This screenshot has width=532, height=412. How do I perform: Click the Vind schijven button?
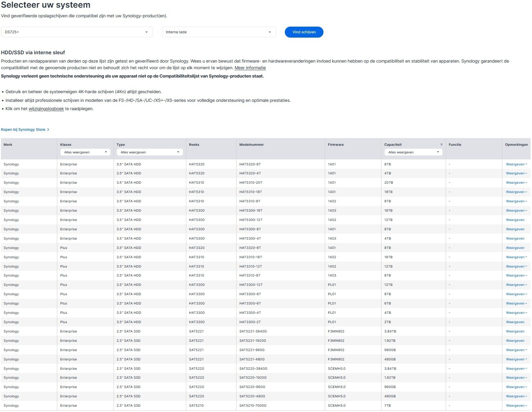(304, 32)
